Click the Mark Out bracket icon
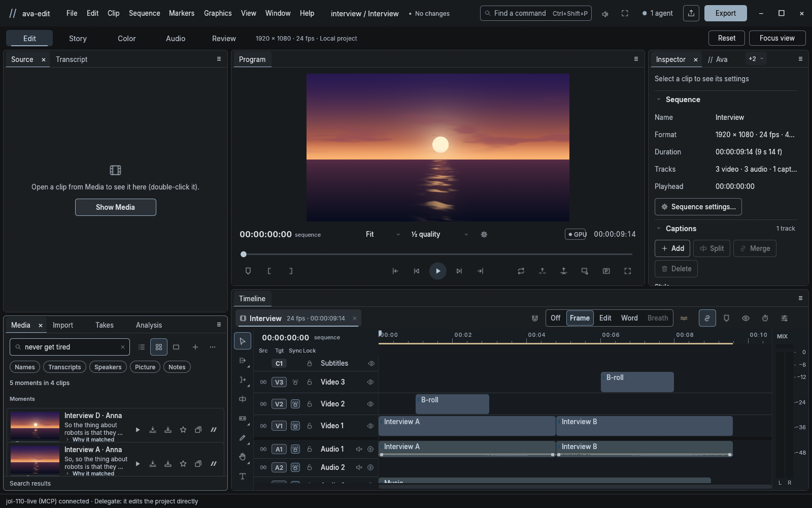 291,271
